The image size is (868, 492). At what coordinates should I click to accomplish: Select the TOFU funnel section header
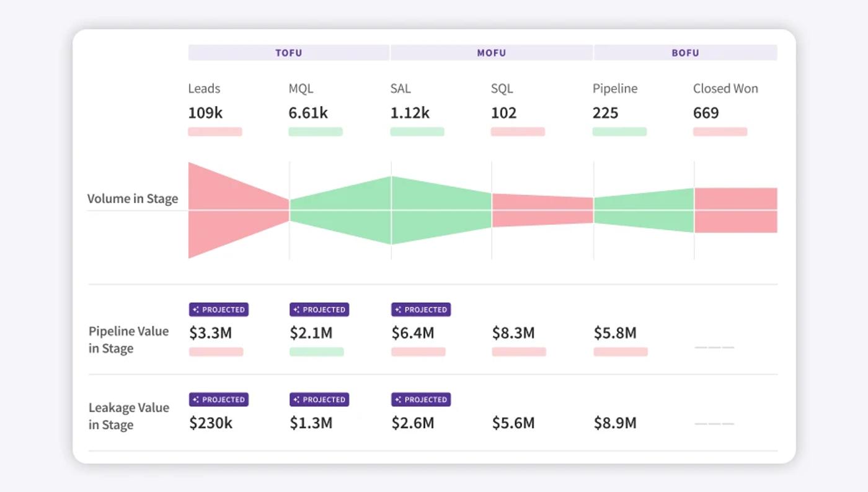pyautogui.click(x=289, y=53)
